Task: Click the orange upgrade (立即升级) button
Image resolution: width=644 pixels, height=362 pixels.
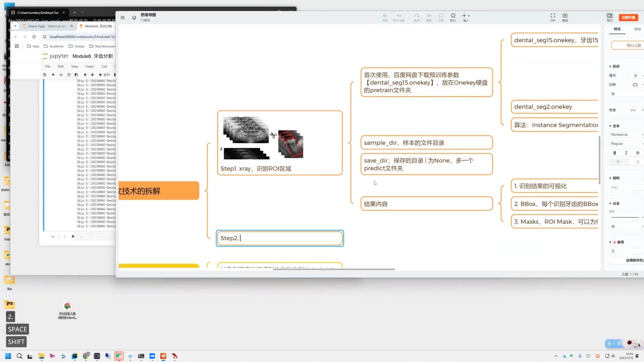Action: [x=628, y=17]
